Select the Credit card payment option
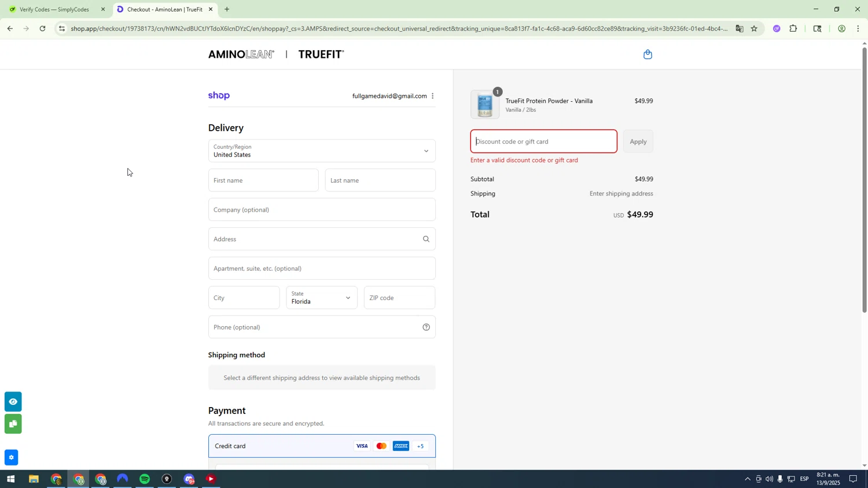This screenshot has width=868, height=488. pyautogui.click(x=322, y=446)
